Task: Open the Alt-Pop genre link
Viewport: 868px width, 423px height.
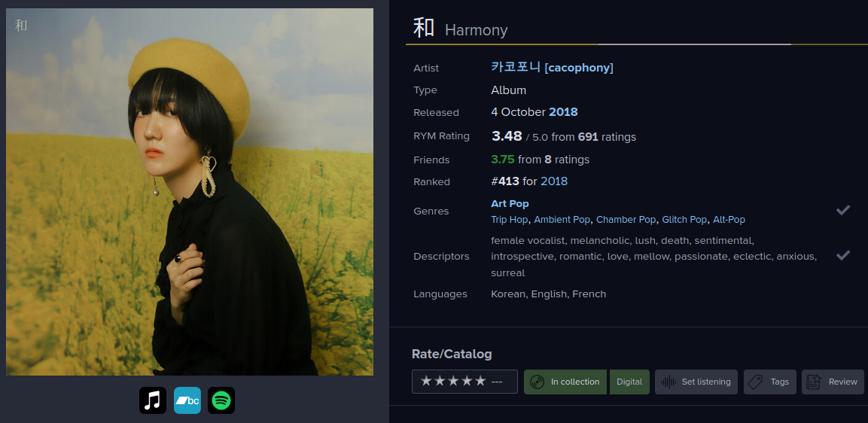Action: pos(729,220)
